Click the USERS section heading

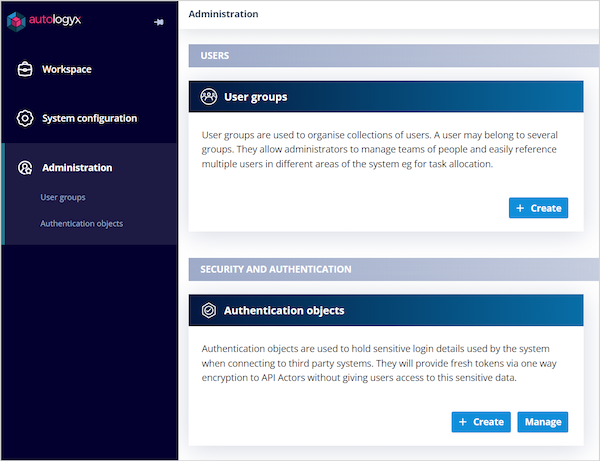(x=215, y=55)
